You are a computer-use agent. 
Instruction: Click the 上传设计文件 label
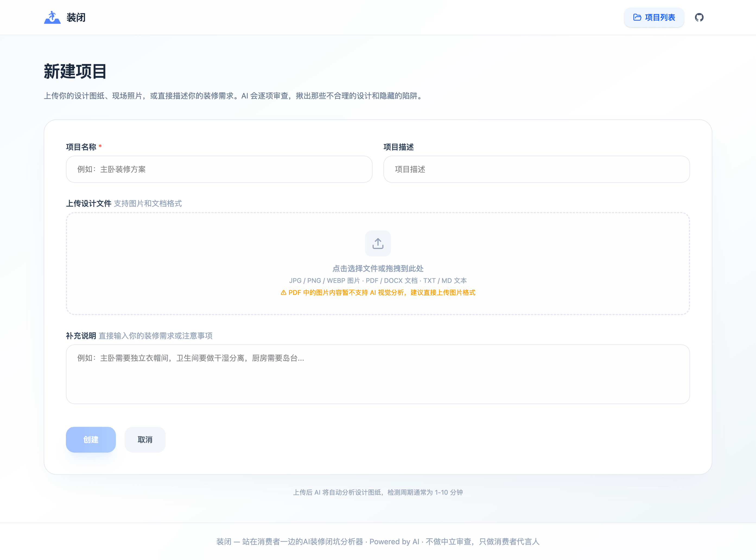pos(88,203)
